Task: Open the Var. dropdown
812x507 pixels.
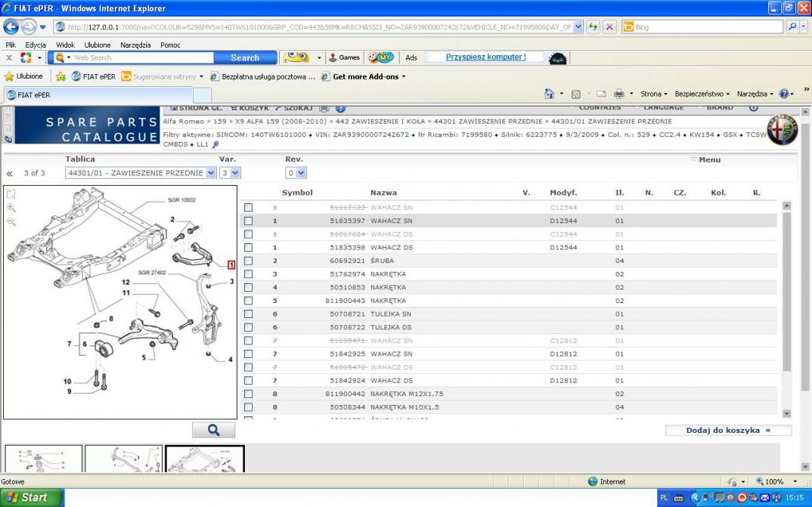Action: (x=230, y=173)
